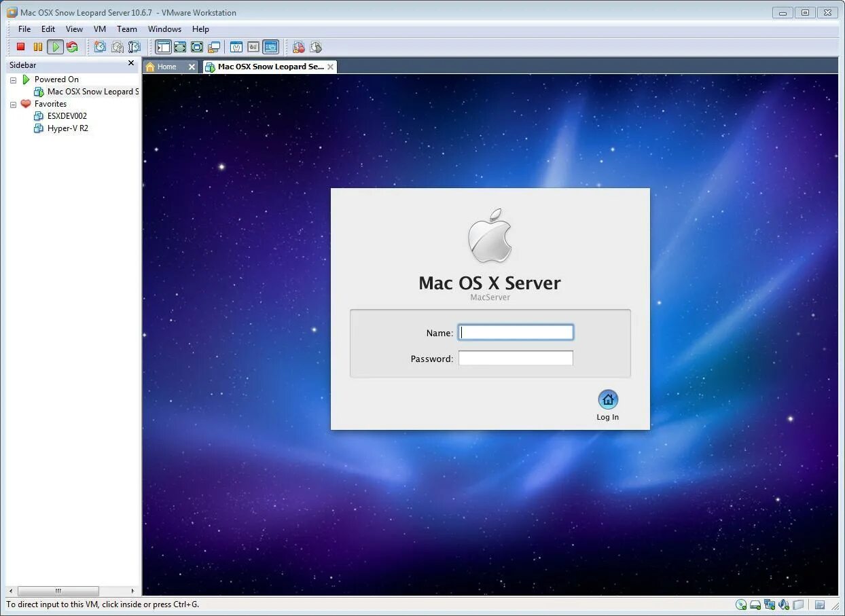Click the VMware Workstation title bar icon

(x=12, y=12)
